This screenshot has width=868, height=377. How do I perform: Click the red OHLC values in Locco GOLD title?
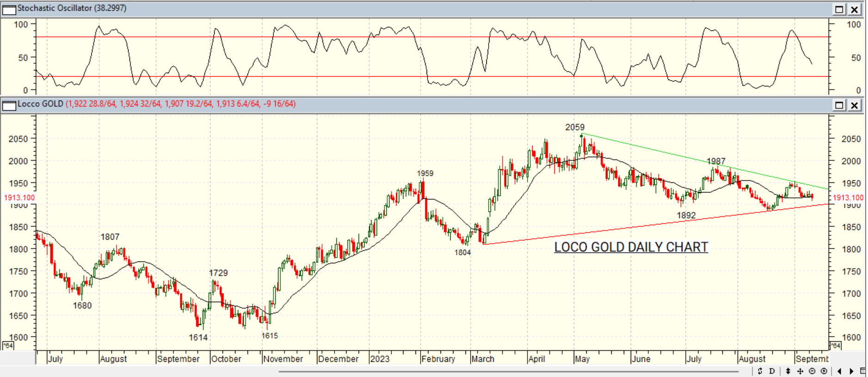(x=180, y=104)
